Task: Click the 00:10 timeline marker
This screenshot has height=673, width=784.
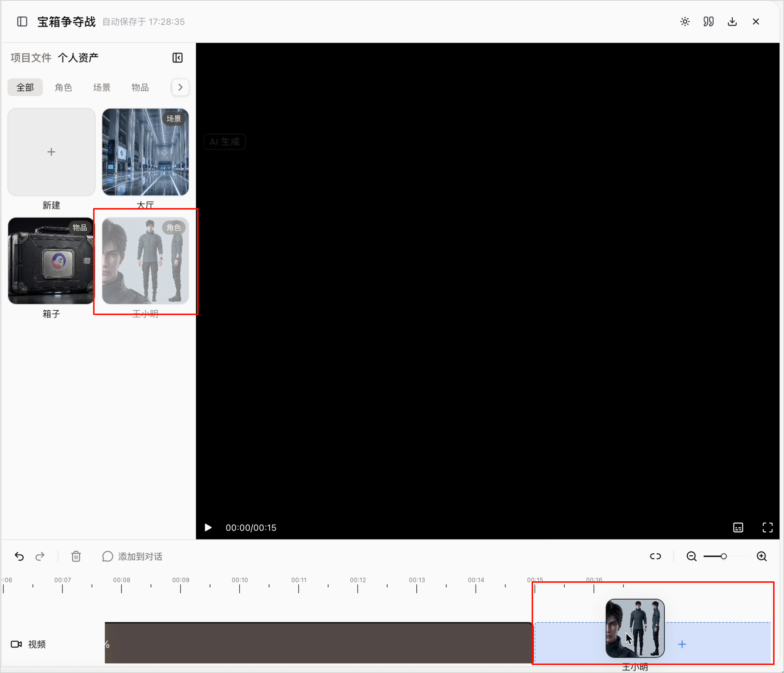Action: [x=240, y=580]
